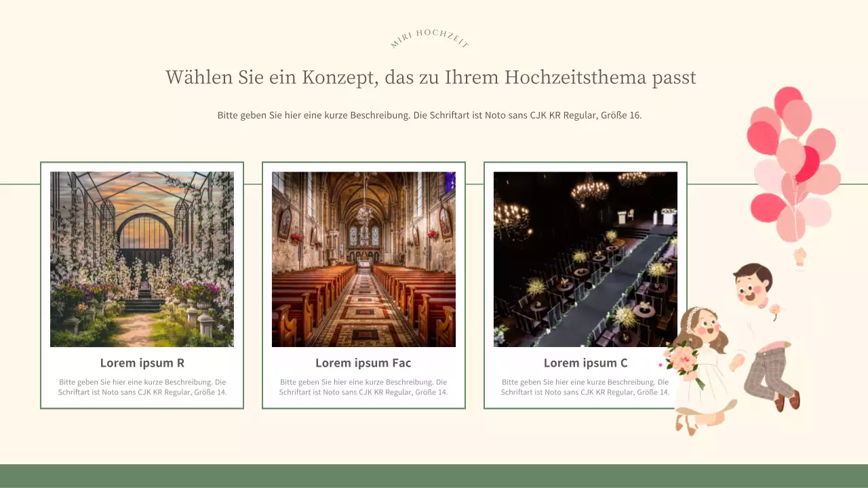
Task: Select the pink balloons decorative graphic
Action: point(792,163)
